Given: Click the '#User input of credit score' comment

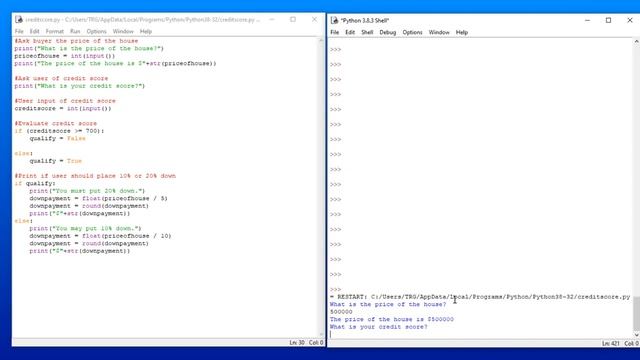Looking at the screenshot, I should pyautogui.click(x=65, y=101).
